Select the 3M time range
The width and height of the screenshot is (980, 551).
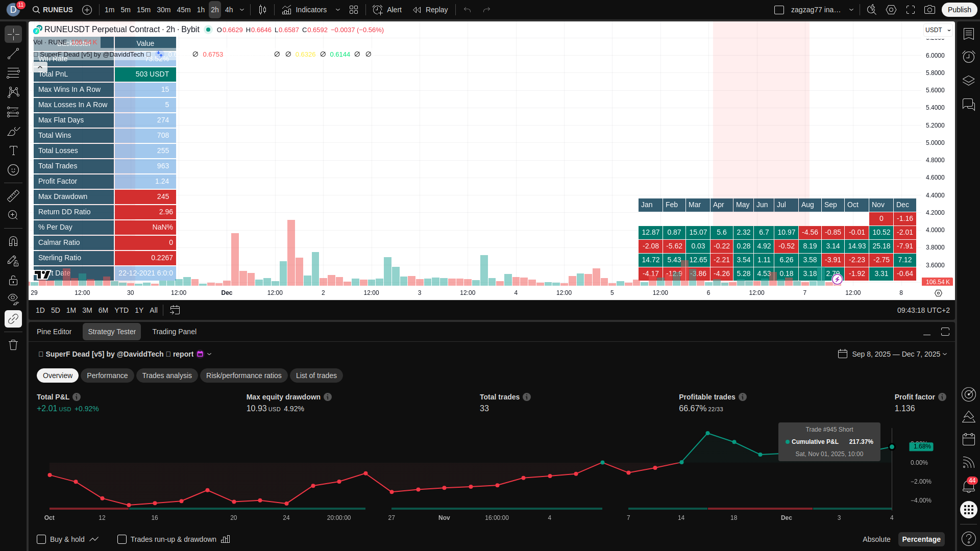tap(87, 310)
